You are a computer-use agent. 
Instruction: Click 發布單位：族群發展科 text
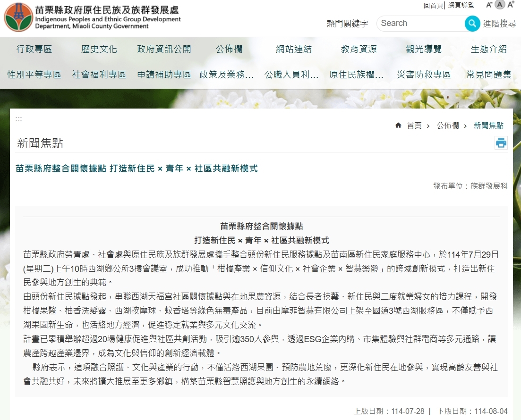pos(470,186)
